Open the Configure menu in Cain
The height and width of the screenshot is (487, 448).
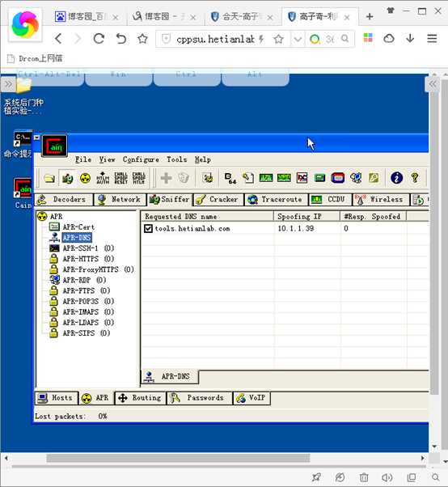[x=141, y=159]
